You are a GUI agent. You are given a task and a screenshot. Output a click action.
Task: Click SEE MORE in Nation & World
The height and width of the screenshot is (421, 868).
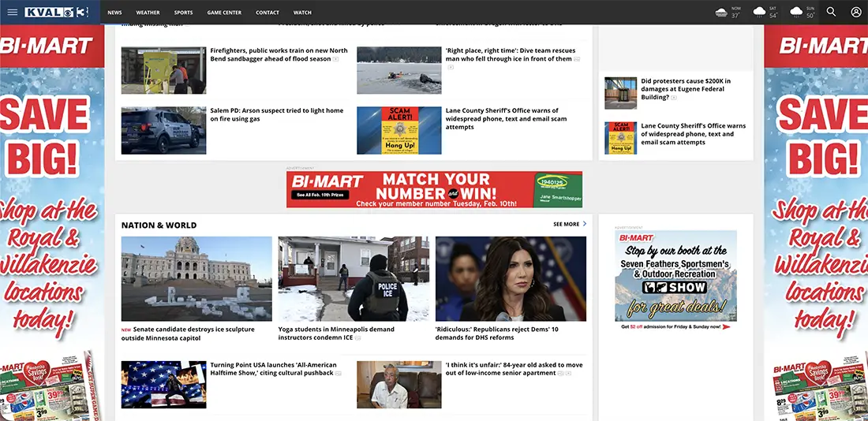567,224
